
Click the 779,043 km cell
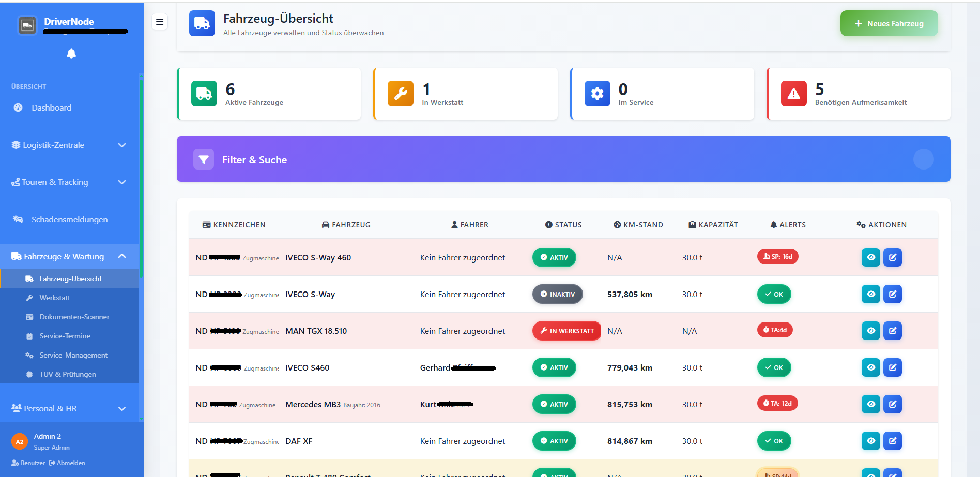[x=630, y=367]
